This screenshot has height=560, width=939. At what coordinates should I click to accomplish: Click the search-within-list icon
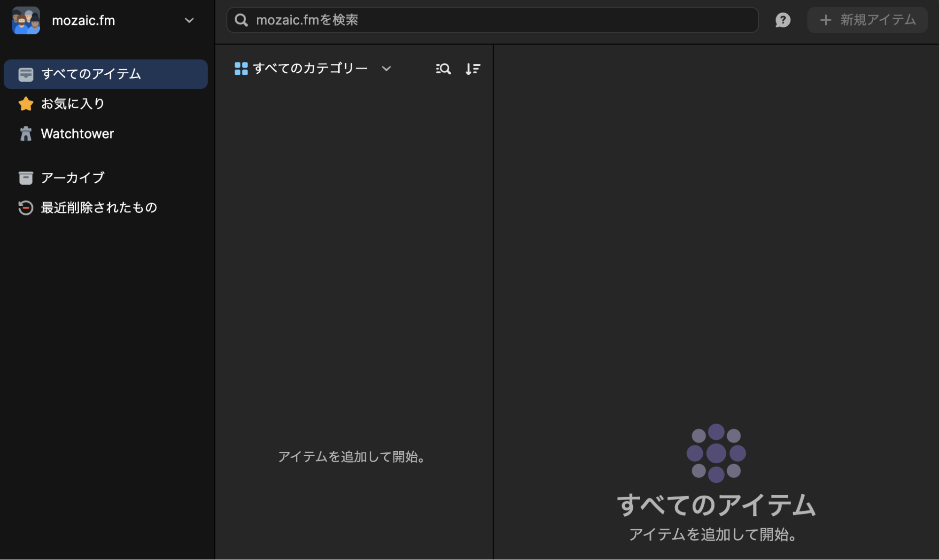[442, 69]
